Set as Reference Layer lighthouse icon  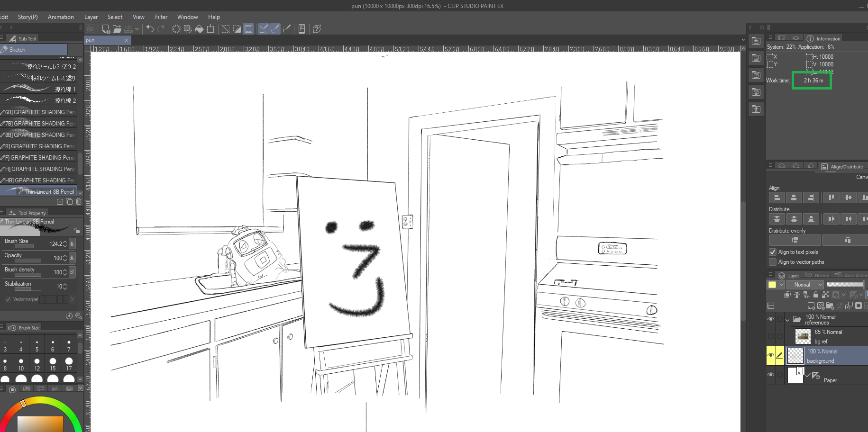797,295
